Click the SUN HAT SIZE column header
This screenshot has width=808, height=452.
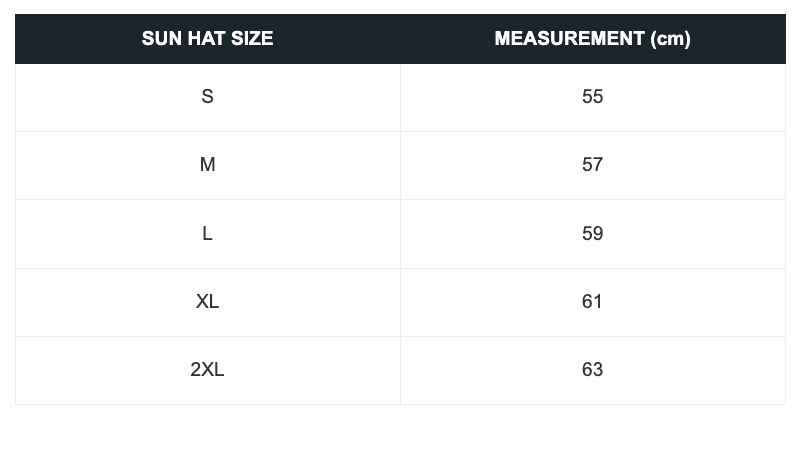click(207, 39)
